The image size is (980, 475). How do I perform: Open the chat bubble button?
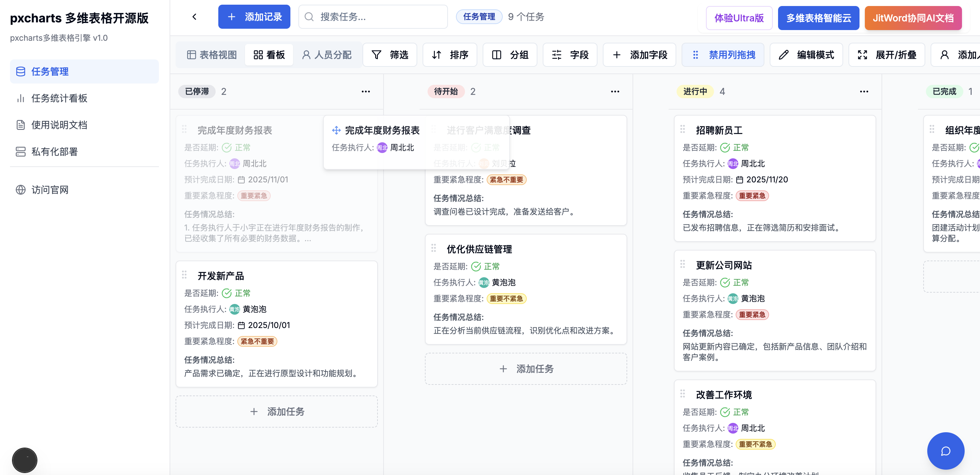tap(946, 451)
